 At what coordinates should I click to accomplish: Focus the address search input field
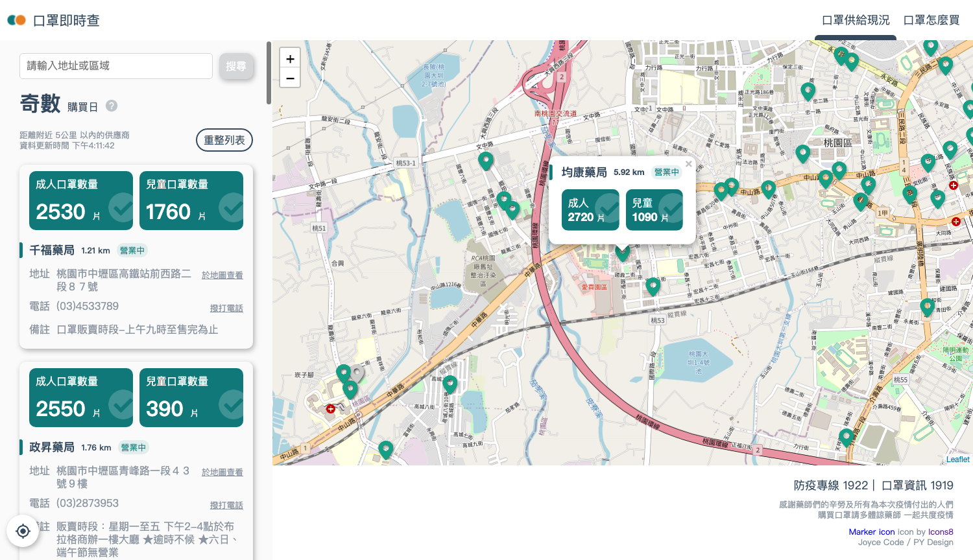[116, 66]
